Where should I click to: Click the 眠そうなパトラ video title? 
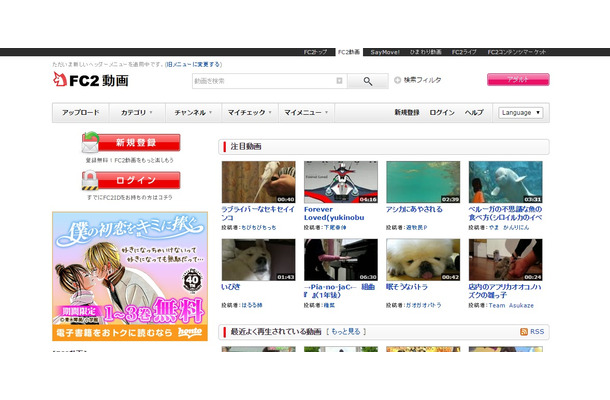click(x=407, y=287)
